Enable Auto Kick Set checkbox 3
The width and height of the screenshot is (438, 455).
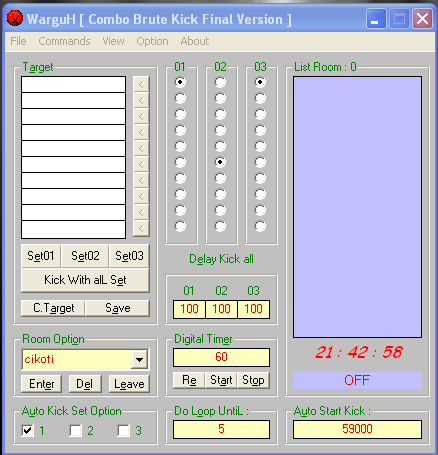click(124, 430)
